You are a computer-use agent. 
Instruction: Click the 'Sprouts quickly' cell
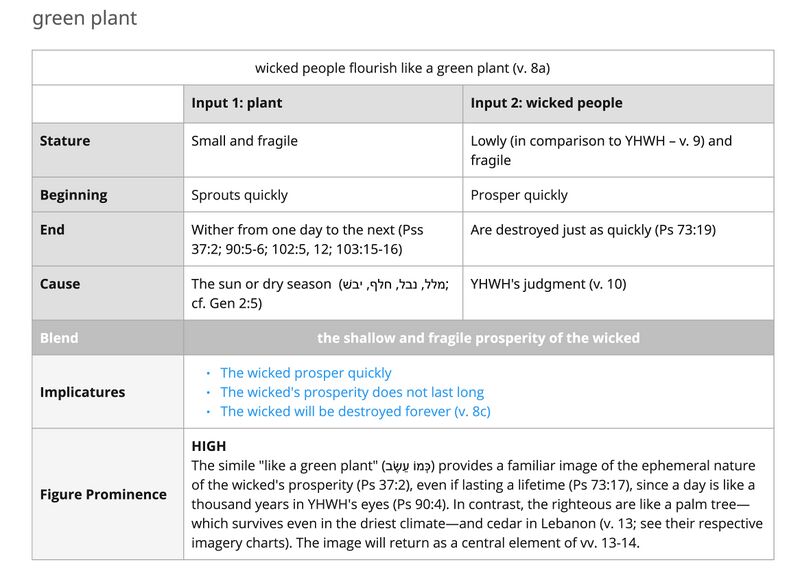tap(323, 195)
